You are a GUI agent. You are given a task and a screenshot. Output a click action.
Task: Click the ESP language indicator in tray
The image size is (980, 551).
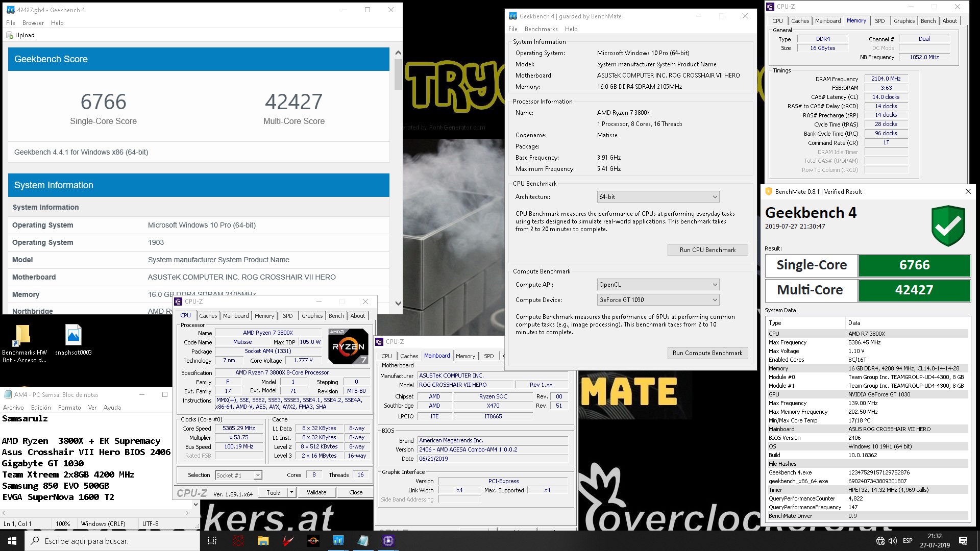click(x=908, y=541)
